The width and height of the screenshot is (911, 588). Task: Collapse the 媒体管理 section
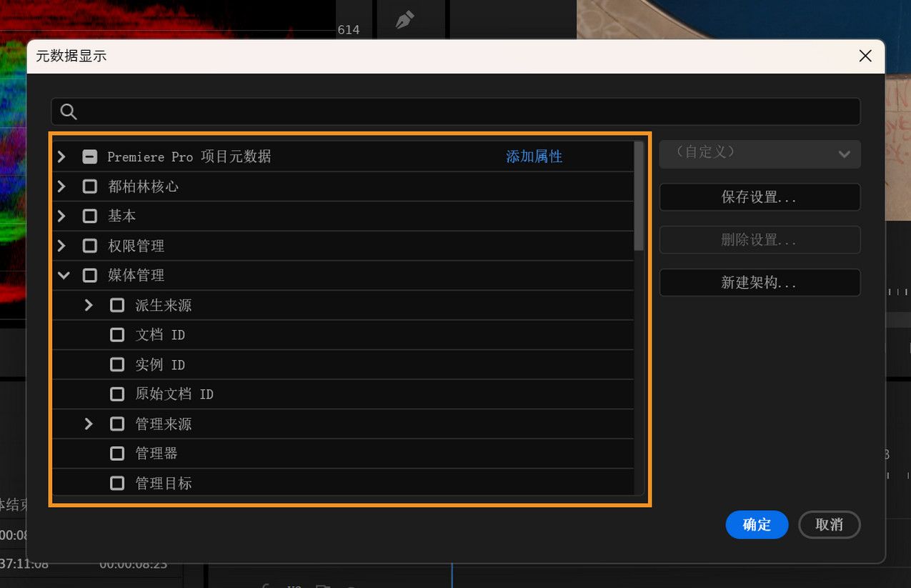pyautogui.click(x=63, y=275)
